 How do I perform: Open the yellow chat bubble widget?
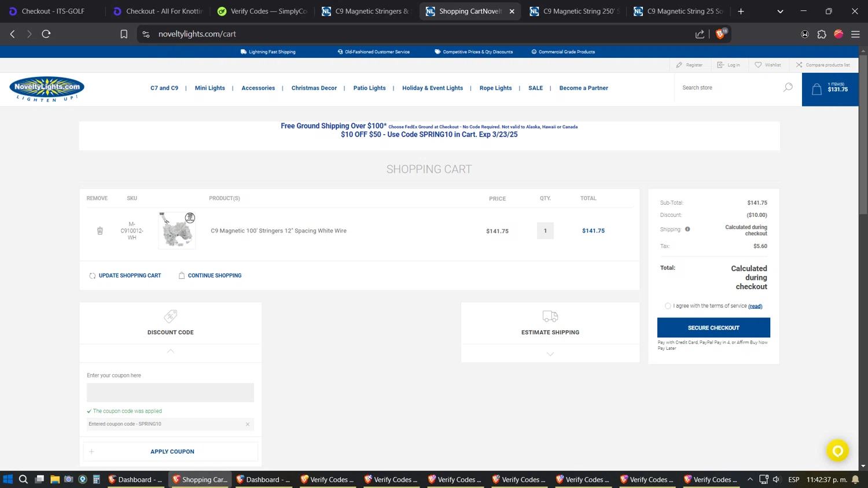coord(837,450)
